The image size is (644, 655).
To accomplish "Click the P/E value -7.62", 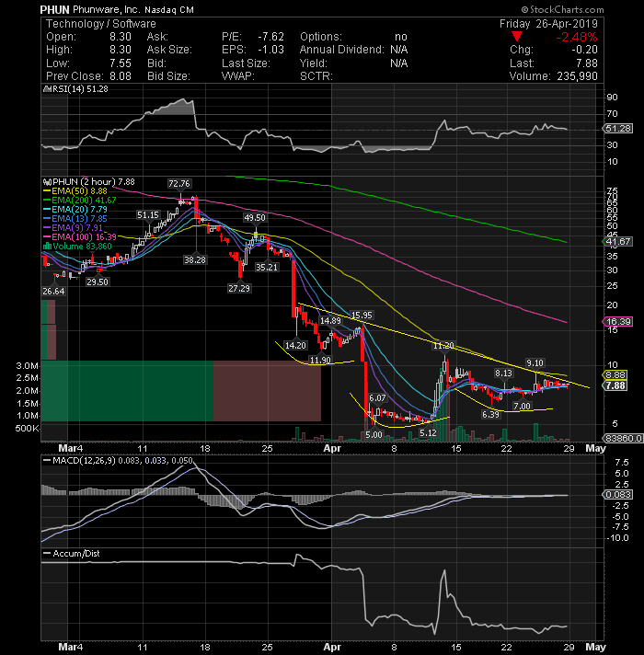I will 271,37.
